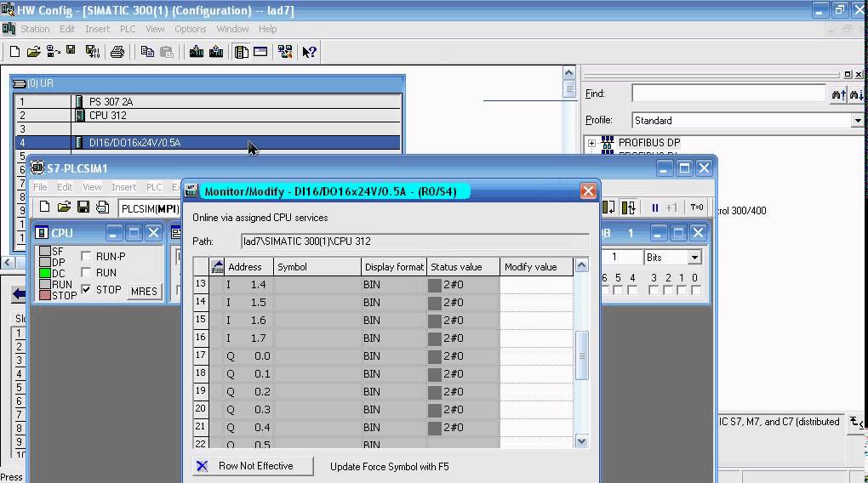Screen dimensions: 868x483
Task: Click Open station folder icon in HW Config
Action: [33, 52]
